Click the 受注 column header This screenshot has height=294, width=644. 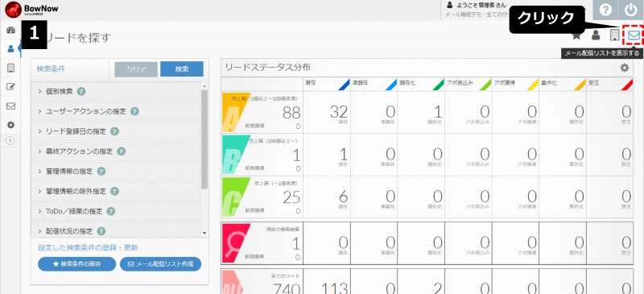(610, 84)
